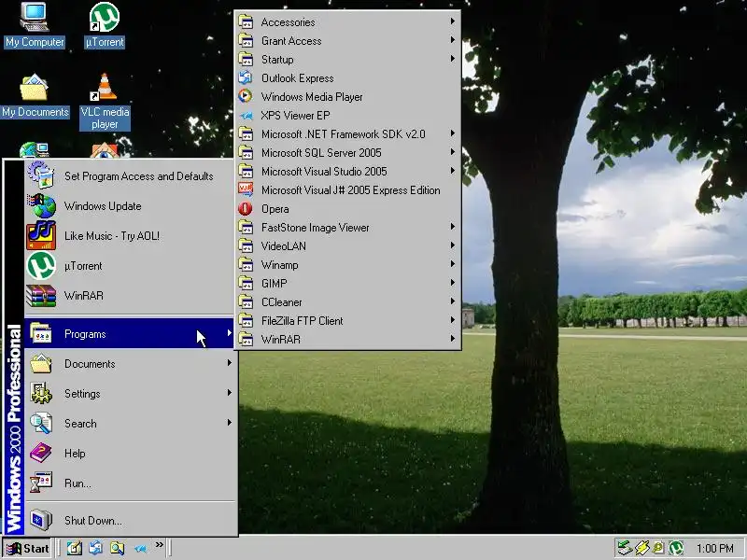Open Set Program Access and Defaults
Screen dimensions: 747x560
129,175
